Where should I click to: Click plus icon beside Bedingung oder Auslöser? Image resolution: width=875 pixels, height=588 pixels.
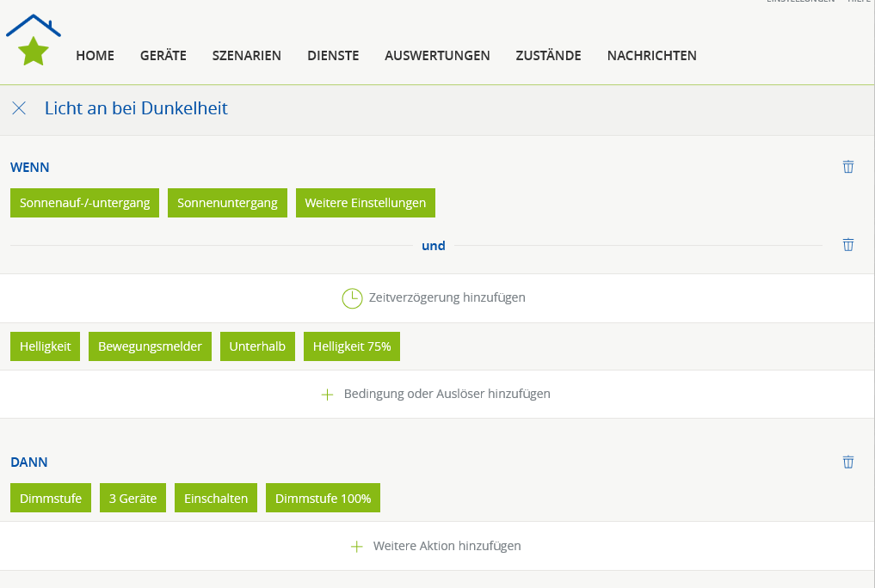tap(327, 395)
